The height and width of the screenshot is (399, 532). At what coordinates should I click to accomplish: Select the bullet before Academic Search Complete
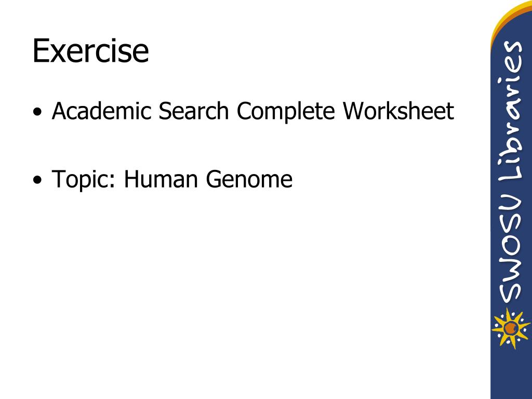pos(38,112)
